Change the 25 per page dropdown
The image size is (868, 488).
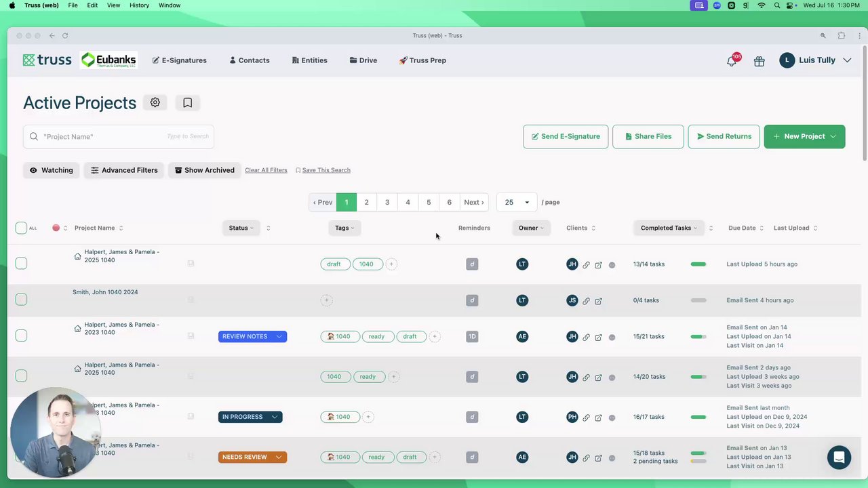pos(517,202)
